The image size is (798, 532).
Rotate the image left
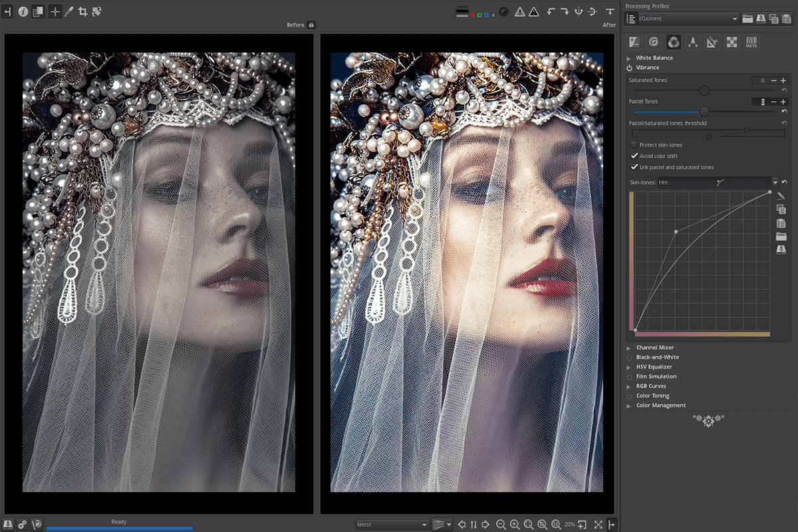click(x=550, y=11)
